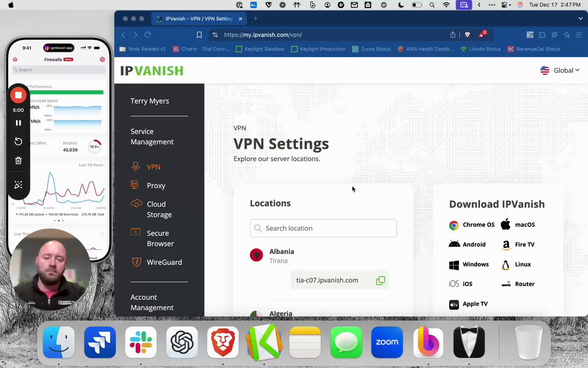Download IPVanish for Linux
Image resolution: width=588 pixels, height=368 pixels.
coord(517,264)
